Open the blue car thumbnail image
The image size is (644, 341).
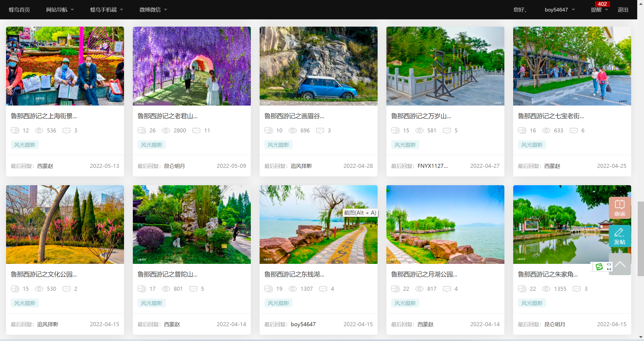click(318, 66)
